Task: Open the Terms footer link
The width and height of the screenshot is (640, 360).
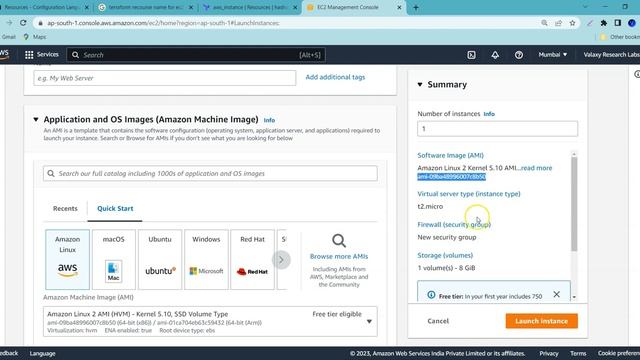Action: coord(578,353)
